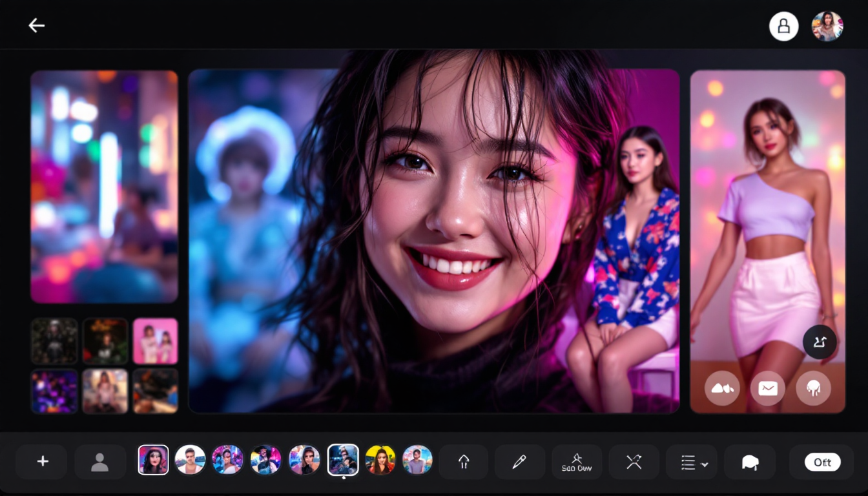Toggle the white pill switch at bottom right

coord(822,462)
